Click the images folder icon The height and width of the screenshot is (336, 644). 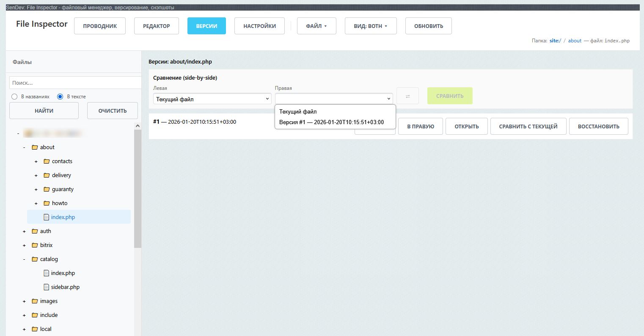click(35, 301)
